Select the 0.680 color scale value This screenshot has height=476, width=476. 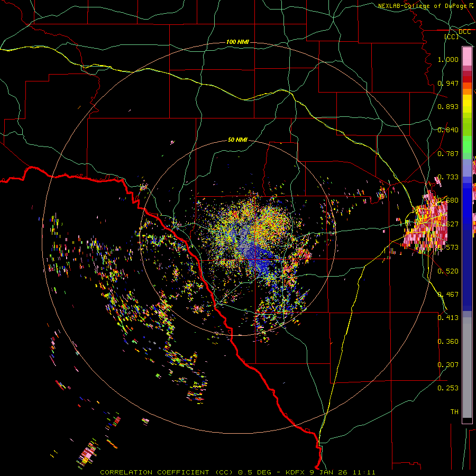click(448, 200)
